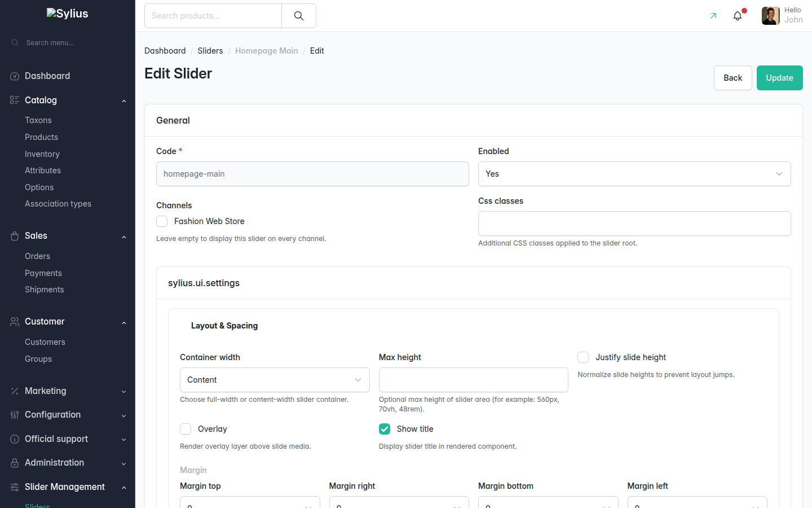Image resolution: width=812 pixels, height=508 pixels.
Task: Click the Margin top field
Action: click(250, 502)
